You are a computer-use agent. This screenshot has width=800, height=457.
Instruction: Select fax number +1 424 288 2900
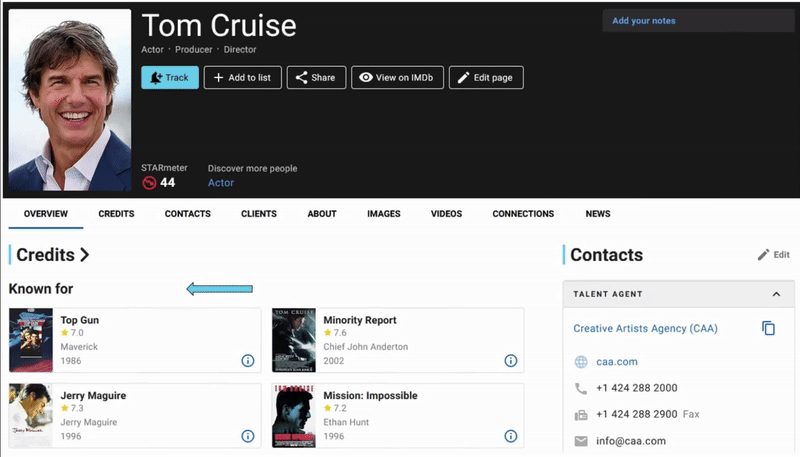637,414
